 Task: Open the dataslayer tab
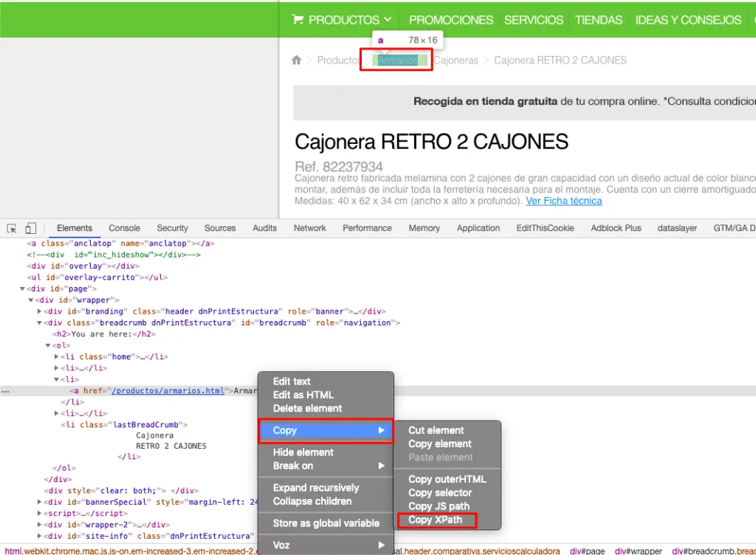(677, 228)
